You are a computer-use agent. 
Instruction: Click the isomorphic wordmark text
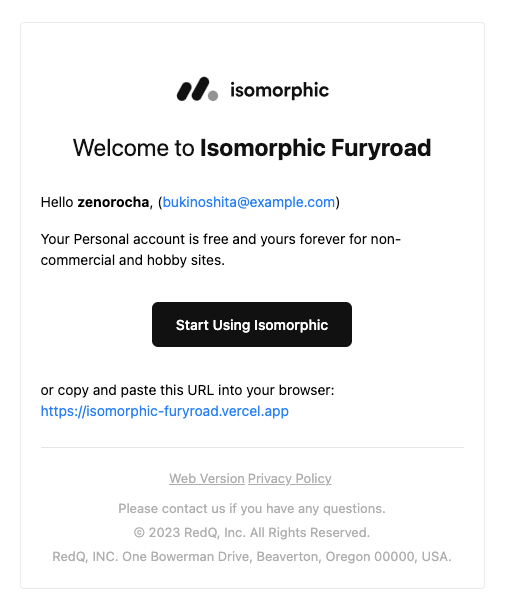coord(279,90)
